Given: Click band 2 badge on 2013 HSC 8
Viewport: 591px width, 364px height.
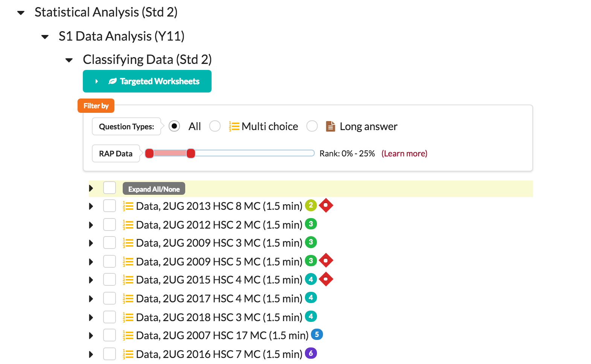Looking at the screenshot, I should click(x=311, y=205).
